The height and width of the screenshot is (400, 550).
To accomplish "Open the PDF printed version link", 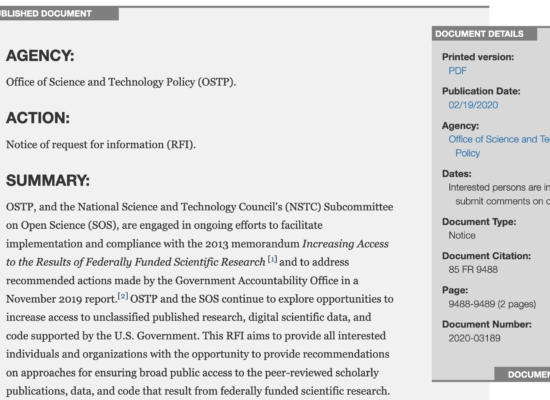I will point(457,71).
